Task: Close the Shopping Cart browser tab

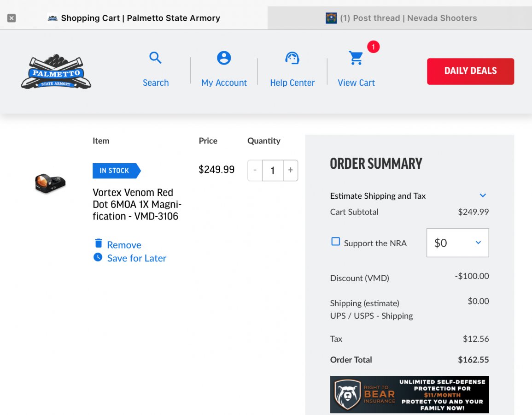Action: tap(12, 18)
